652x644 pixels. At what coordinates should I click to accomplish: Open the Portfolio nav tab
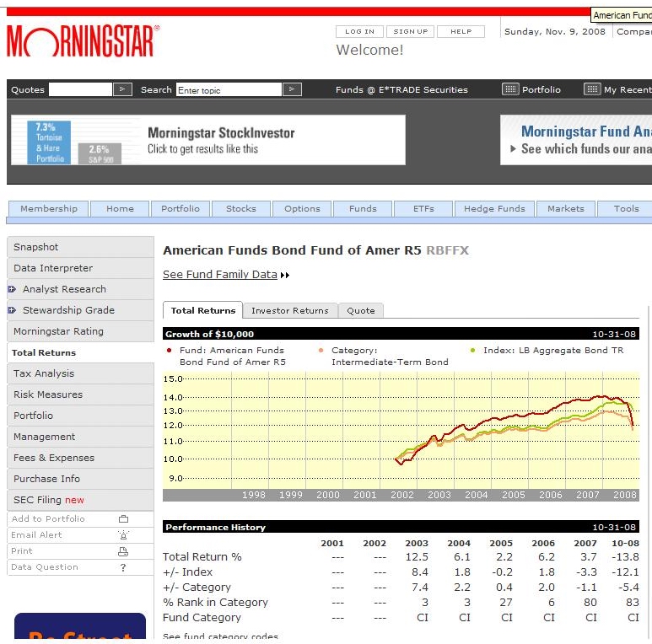[181, 208]
